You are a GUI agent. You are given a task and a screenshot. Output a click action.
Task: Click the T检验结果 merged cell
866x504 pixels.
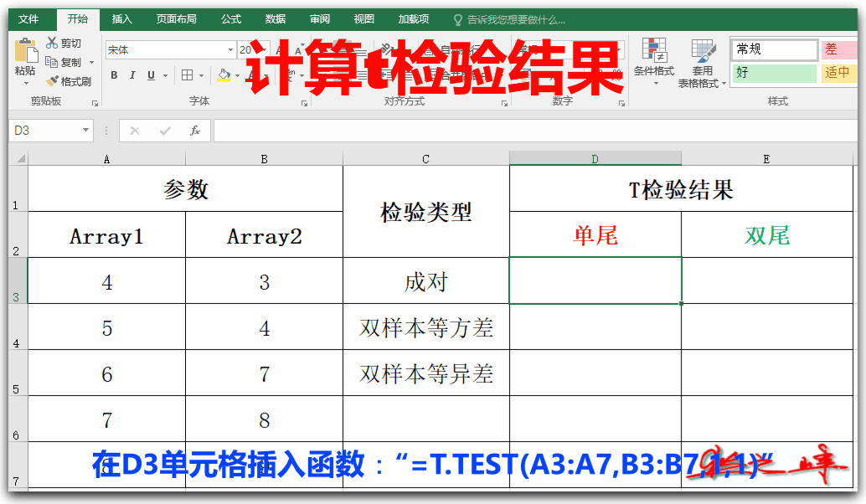click(681, 189)
